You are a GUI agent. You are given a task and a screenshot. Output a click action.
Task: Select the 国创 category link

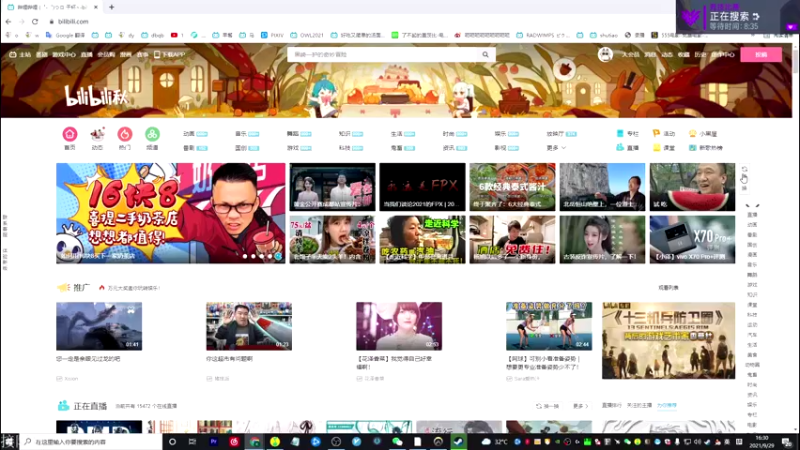point(241,148)
